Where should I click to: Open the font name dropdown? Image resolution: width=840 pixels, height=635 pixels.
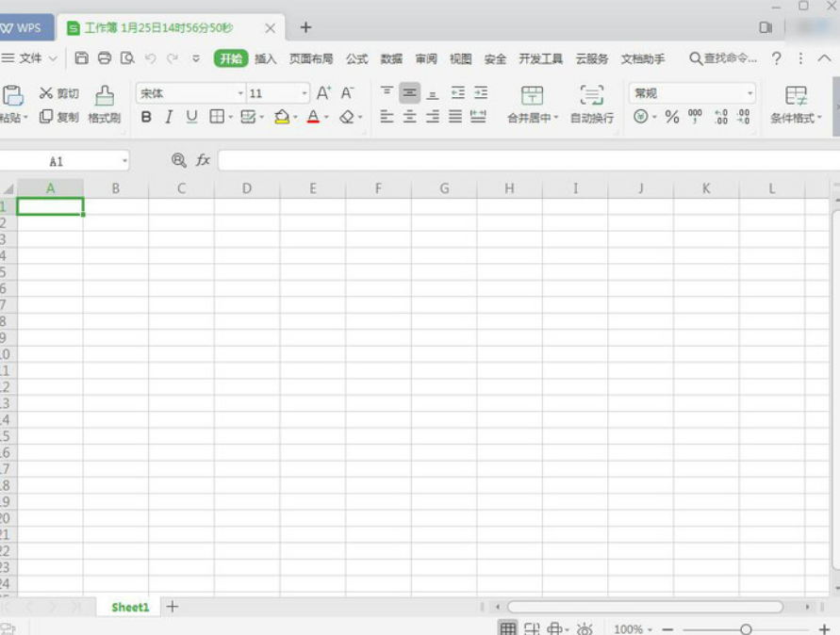point(190,93)
